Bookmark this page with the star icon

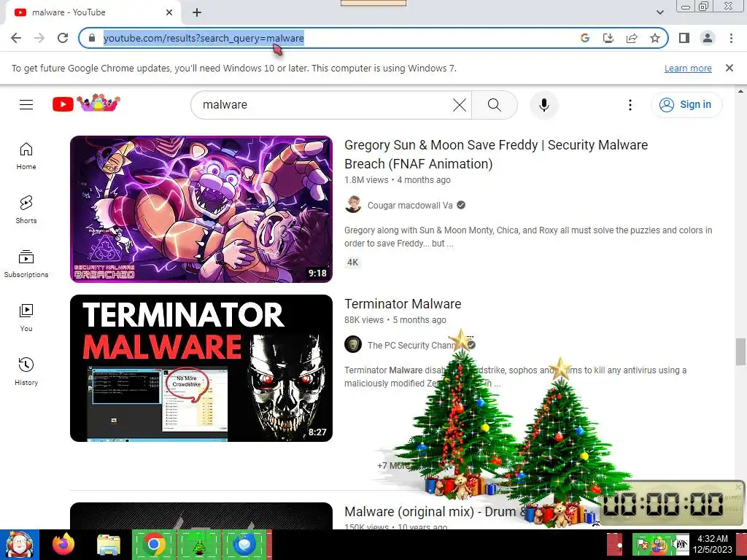(655, 38)
